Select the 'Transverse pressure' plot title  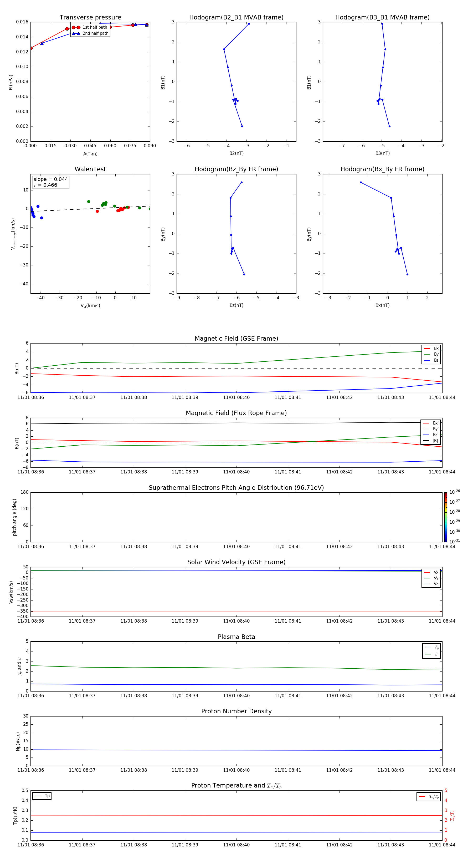pyautogui.click(x=90, y=18)
